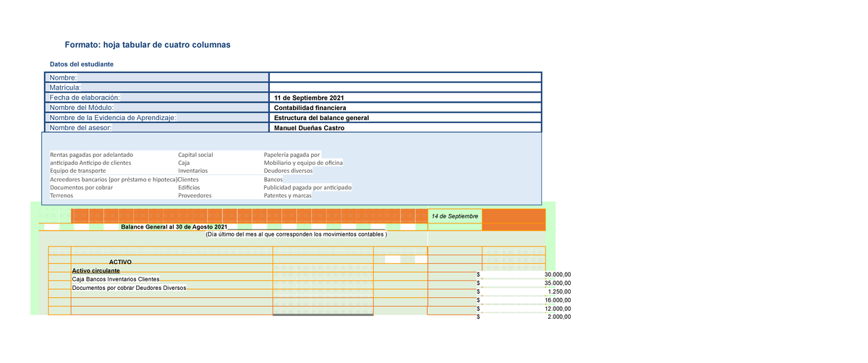Click row 'Documentos por cobrar Deudores Diversos'

pos(129,287)
